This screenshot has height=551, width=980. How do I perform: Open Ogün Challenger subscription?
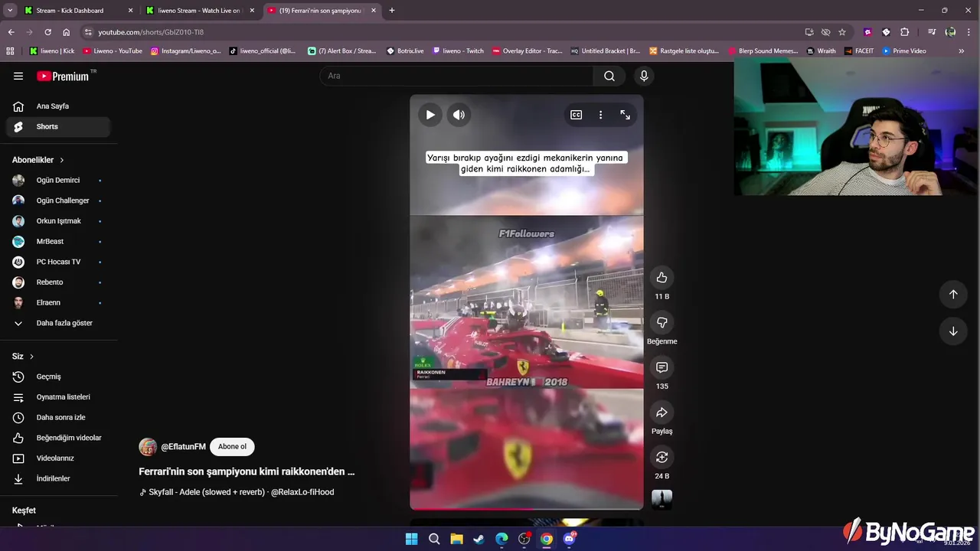click(58, 201)
